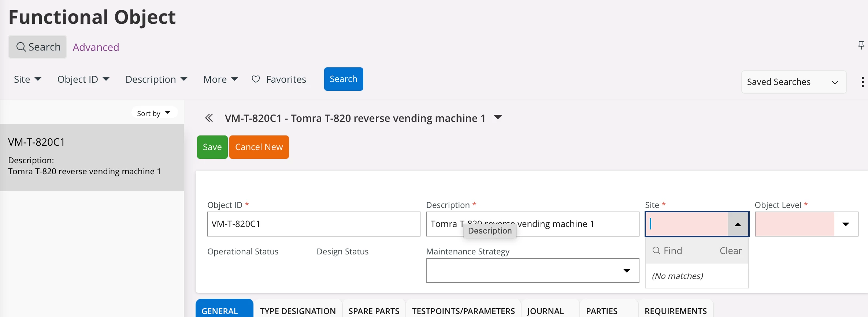
Task: Open the Journal tab
Action: (x=545, y=311)
